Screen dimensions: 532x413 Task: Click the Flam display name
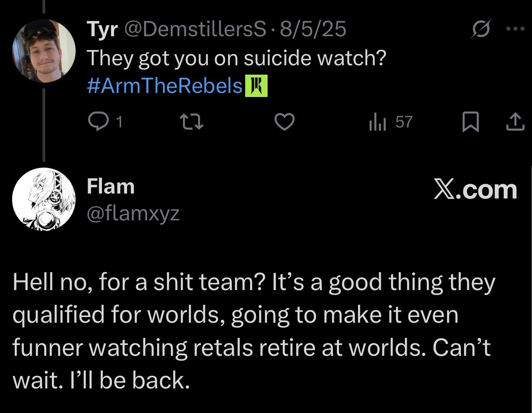[111, 186]
